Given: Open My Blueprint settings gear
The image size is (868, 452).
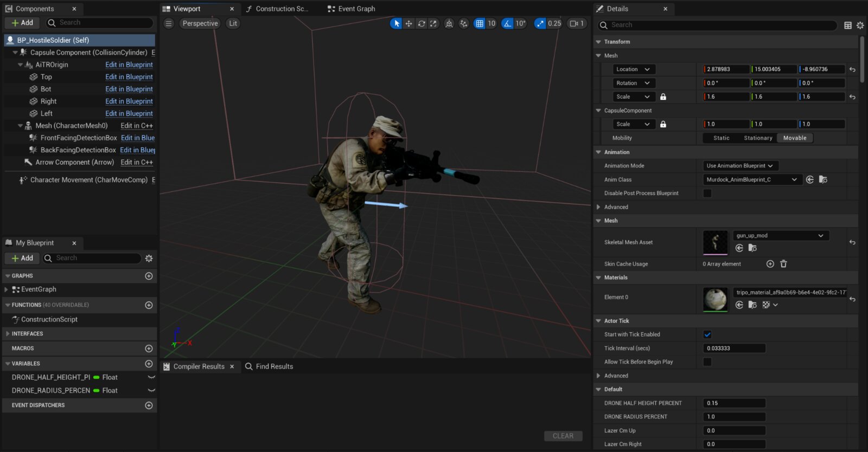Looking at the screenshot, I should [149, 259].
